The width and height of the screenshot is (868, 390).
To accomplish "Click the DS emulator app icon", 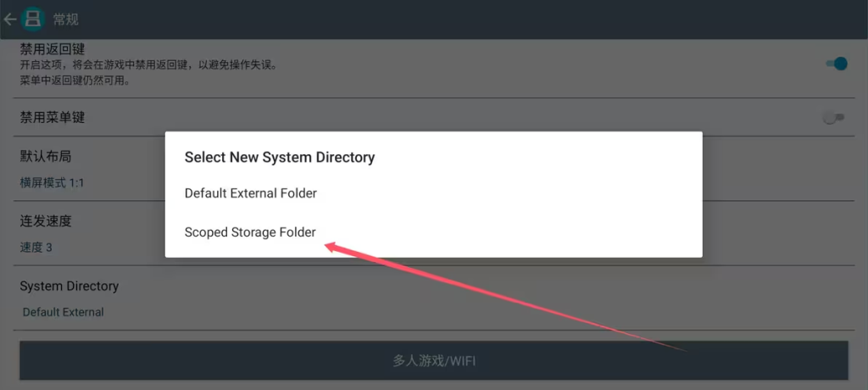I will point(34,19).
